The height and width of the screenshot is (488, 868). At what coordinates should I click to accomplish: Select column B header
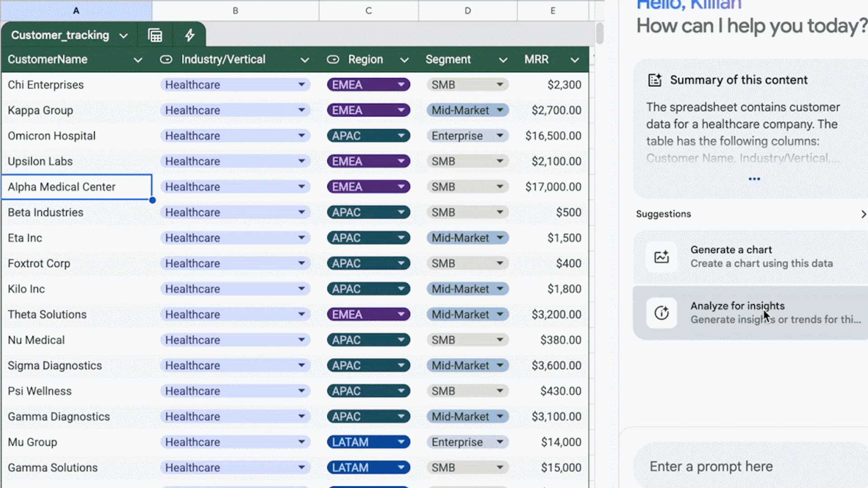(x=236, y=11)
